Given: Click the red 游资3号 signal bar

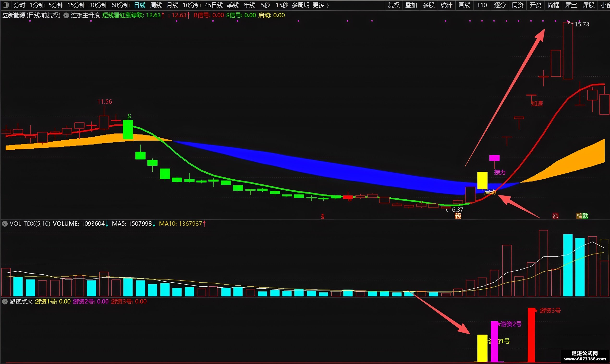Looking at the screenshot, I should tap(531, 334).
